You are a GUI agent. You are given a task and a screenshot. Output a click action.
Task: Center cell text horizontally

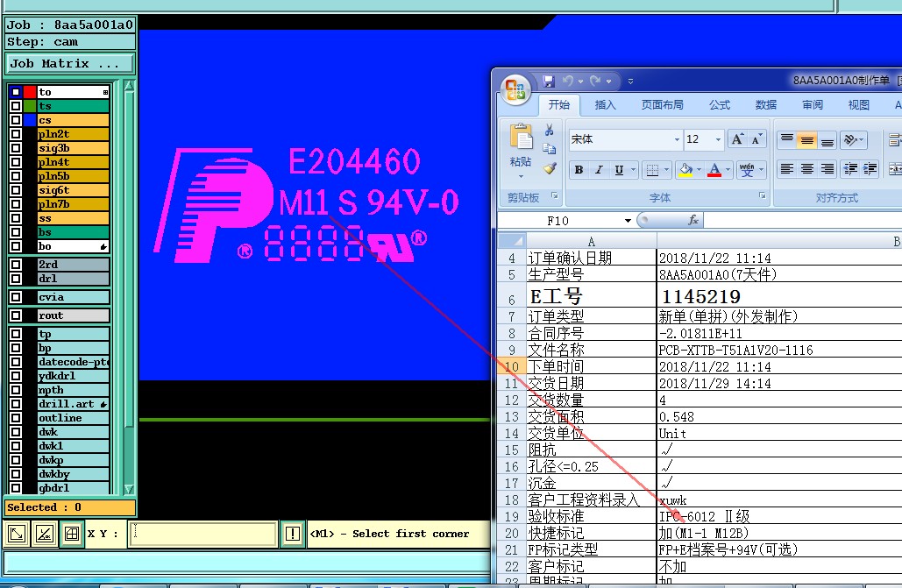(x=807, y=169)
